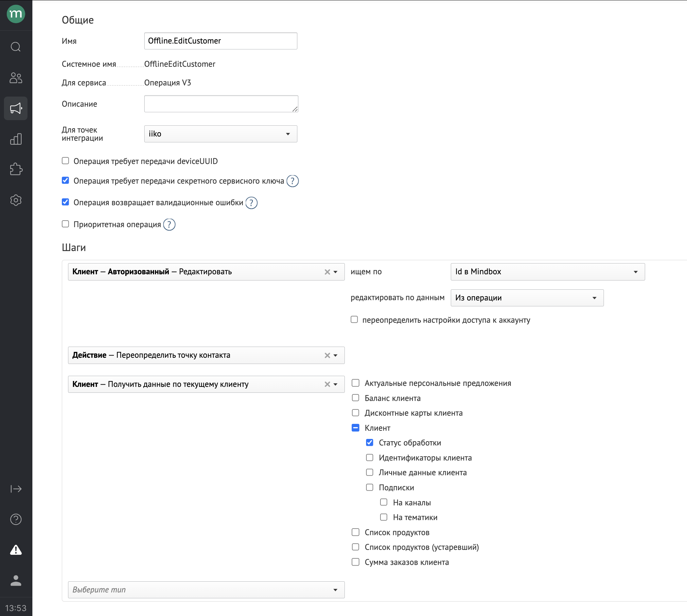Image resolution: width=687 pixels, height=616 pixels.
Task: Open search in the sidebar
Action: point(16,47)
